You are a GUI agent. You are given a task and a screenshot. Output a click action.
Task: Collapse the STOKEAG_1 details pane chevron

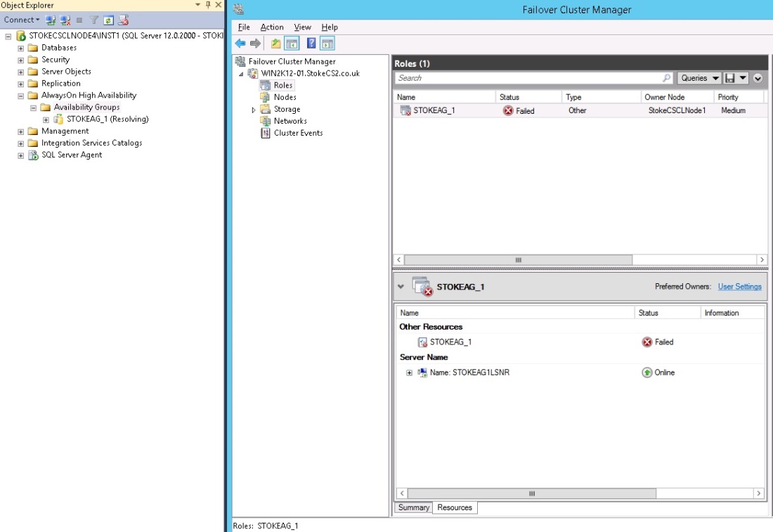[x=401, y=287]
